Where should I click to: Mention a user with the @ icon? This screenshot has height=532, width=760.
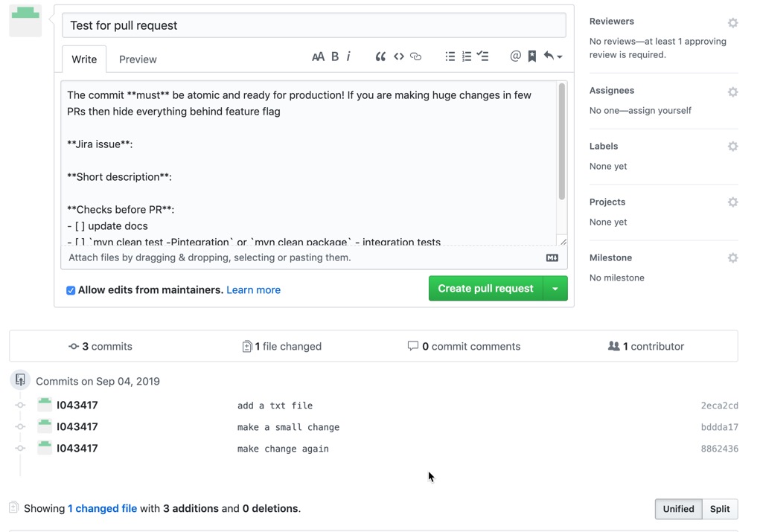515,56
